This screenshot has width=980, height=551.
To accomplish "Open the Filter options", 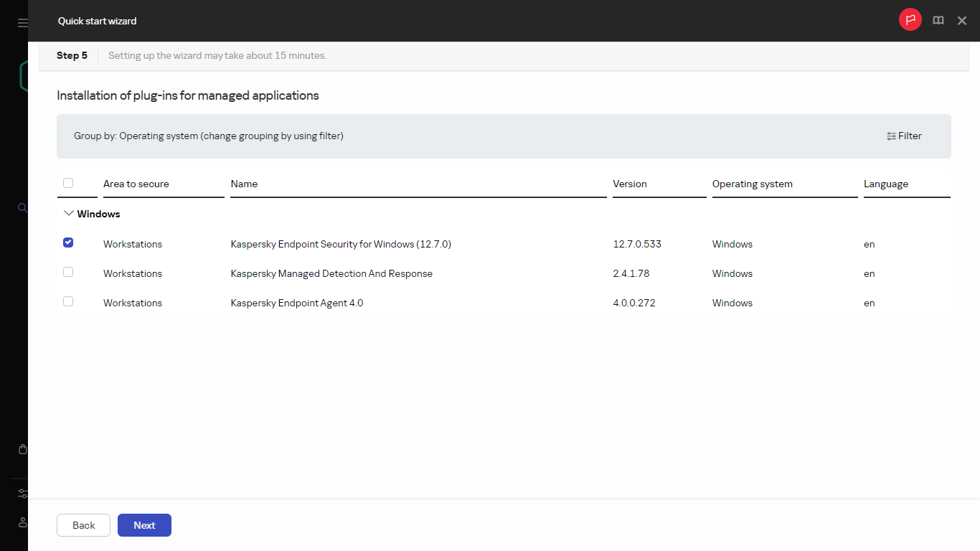I will tap(904, 136).
